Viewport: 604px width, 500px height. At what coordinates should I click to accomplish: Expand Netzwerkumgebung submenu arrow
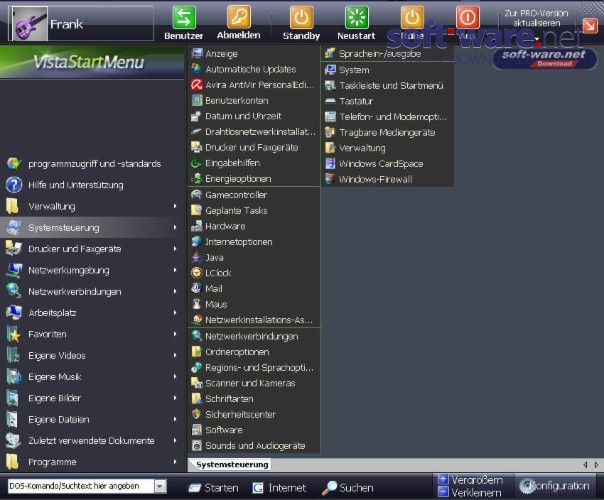175,270
